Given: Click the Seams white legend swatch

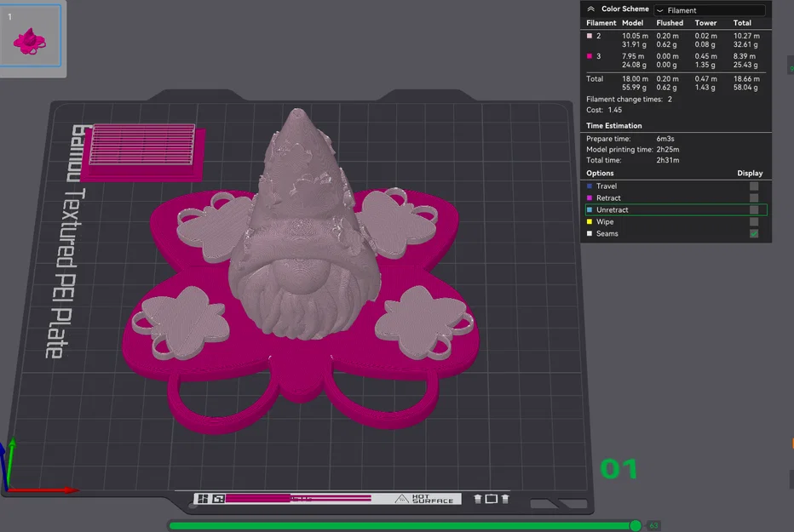Looking at the screenshot, I should [x=589, y=233].
